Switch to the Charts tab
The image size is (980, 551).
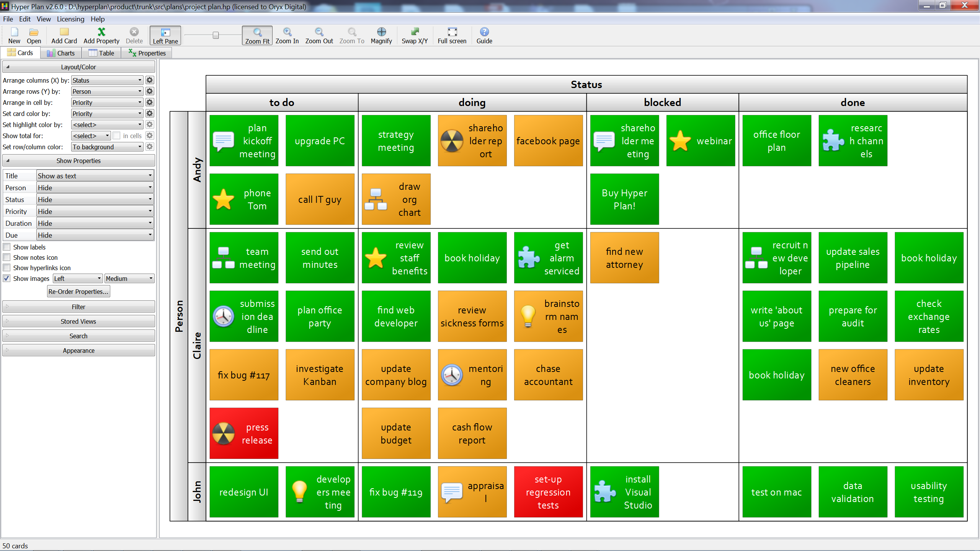click(61, 53)
